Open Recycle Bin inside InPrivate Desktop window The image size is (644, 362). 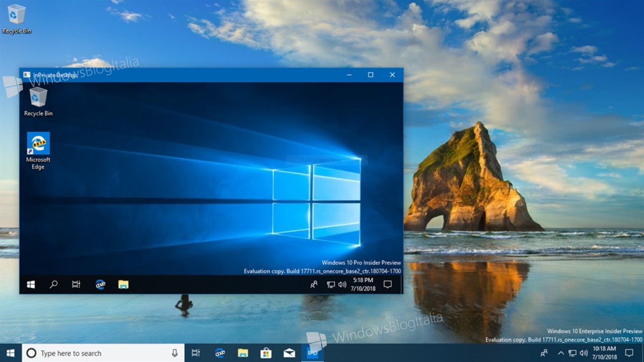(38, 101)
